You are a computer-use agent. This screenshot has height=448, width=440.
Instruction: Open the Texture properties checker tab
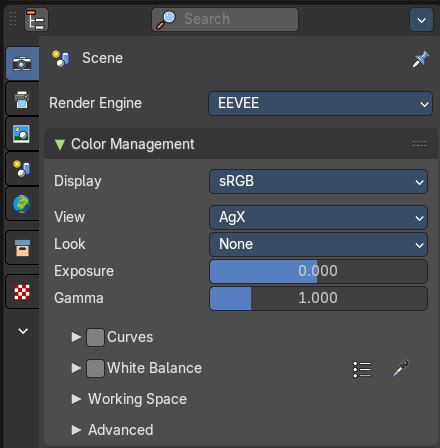click(x=22, y=292)
